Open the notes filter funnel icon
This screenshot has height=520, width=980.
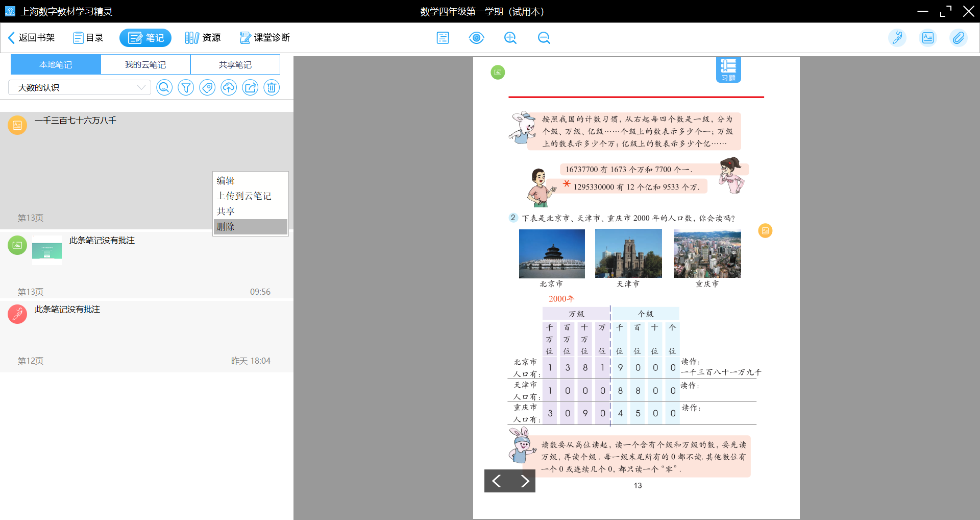186,88
